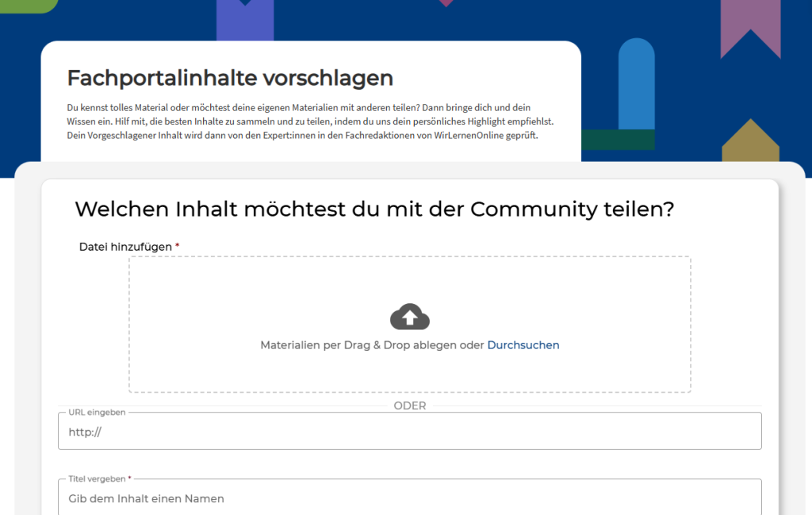
Task: Click the gold house-shaped decoration
Action: pyautogui.click(x=750, y=143)
